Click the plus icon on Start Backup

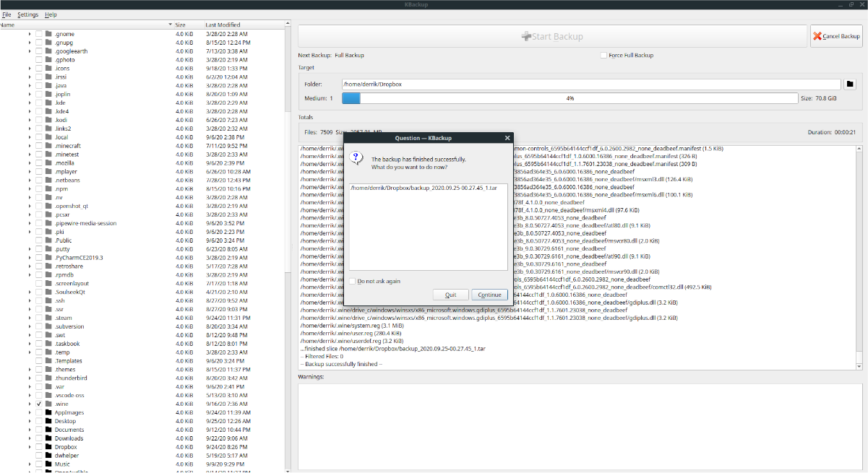(527, 35)
